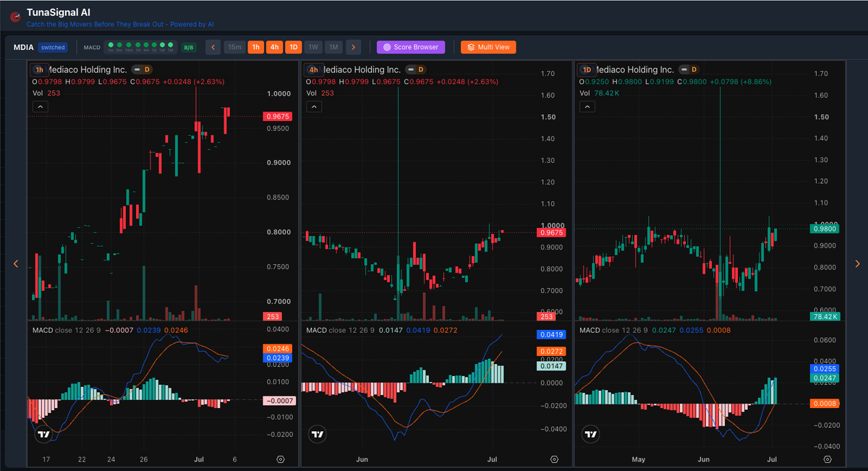Click the MACD label in the toolbar
Viewport: 868px width, 471px height.
pyautogui.click(x=92, y=47)
